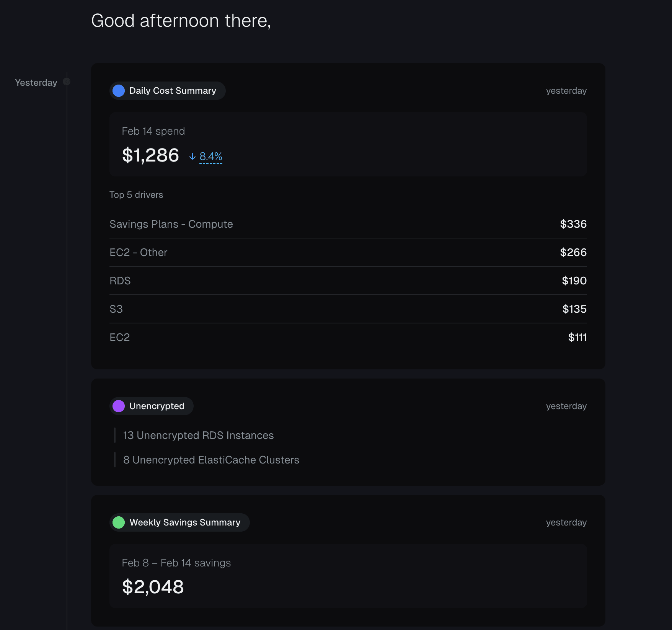Select the Yesterday timeline marker dot
Image resolution: width=672 pixels, height=630 pixels.
click(x=67, y=82)
